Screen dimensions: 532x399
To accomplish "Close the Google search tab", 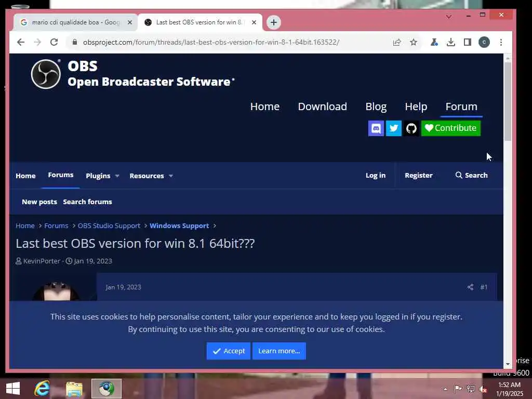I will click(x=129, y=22).
